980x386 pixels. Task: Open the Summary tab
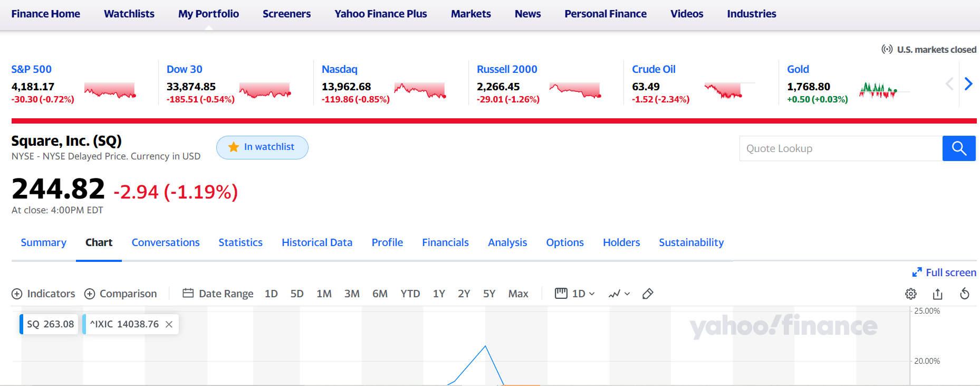(44, 242)
